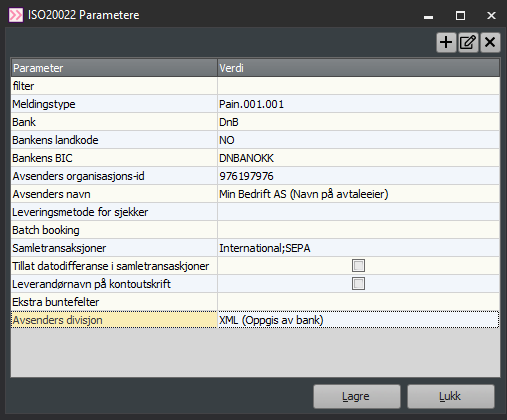Select the Samletransaksjoner parameter
Viewport: 507px width, 420px height.
114,248
